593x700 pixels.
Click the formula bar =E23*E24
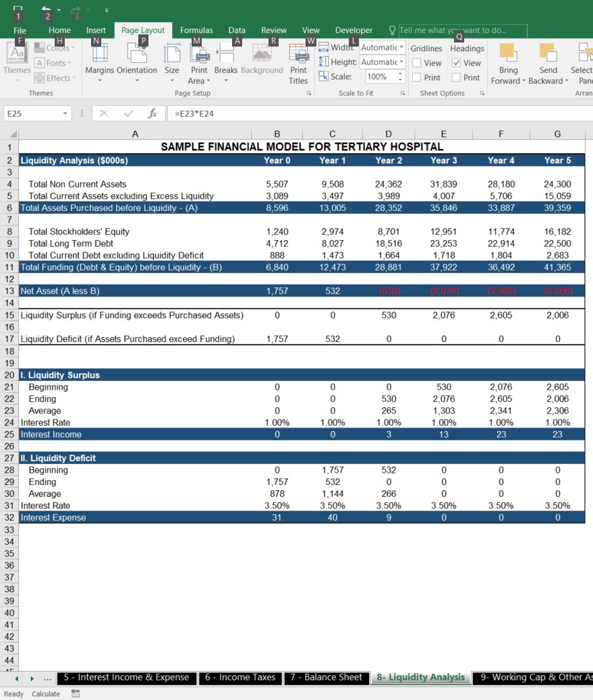[380, 113]
